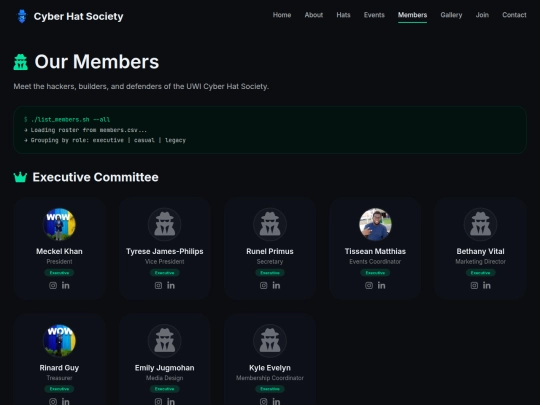Click the crown icon by Executive Committee

(20, 177)
